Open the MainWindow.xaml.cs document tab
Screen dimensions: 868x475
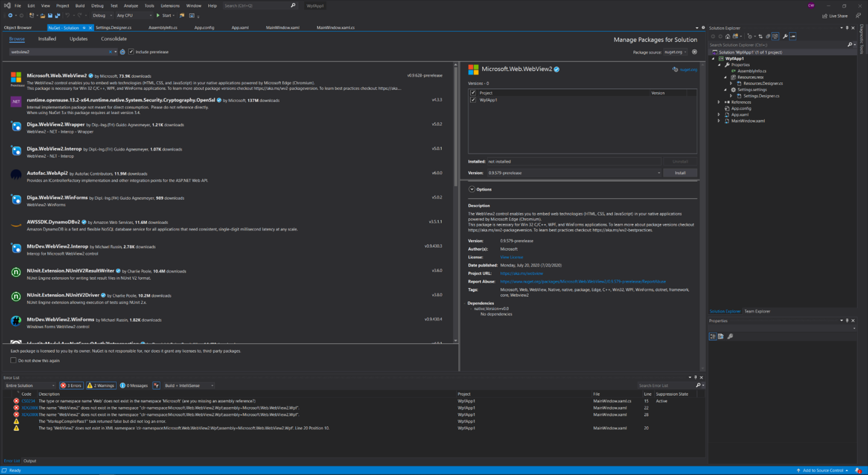[x=336, y=28]
